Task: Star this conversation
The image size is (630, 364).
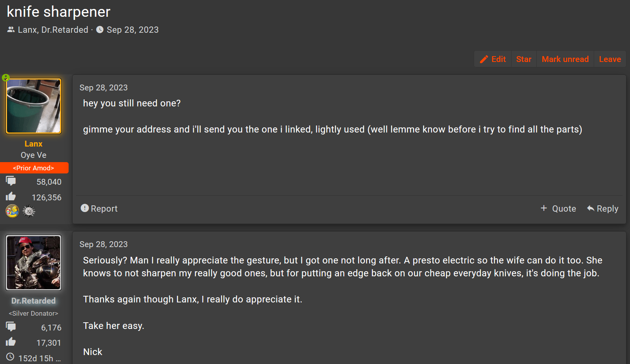Action: point(524,59)
